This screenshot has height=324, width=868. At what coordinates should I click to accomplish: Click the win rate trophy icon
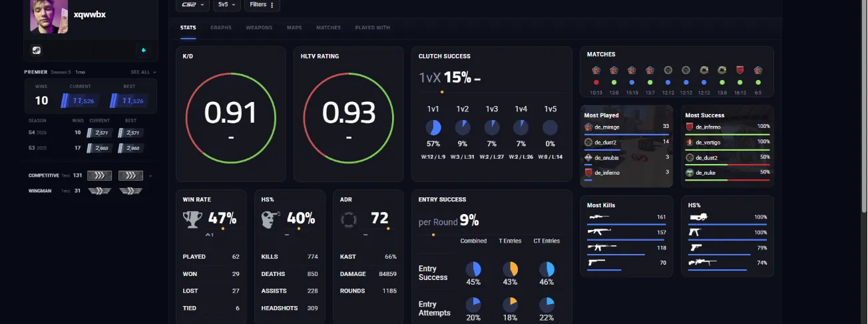point(192,219)
